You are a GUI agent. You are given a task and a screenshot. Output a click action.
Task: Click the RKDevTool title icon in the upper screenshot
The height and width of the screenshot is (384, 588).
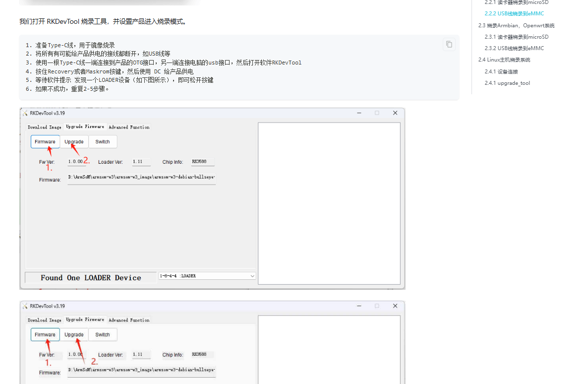click(25, 113)
